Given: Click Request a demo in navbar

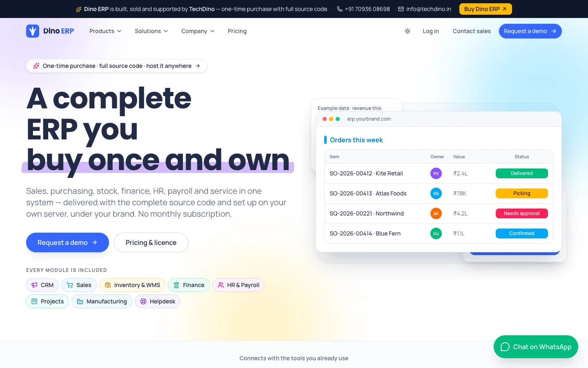Looking at the screenshot, I should [x=530, y=31].
